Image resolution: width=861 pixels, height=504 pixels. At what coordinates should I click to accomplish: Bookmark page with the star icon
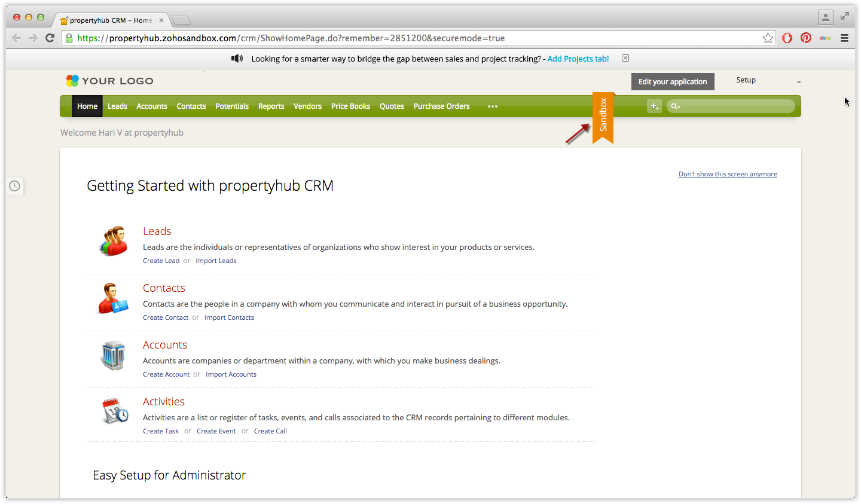768,38
